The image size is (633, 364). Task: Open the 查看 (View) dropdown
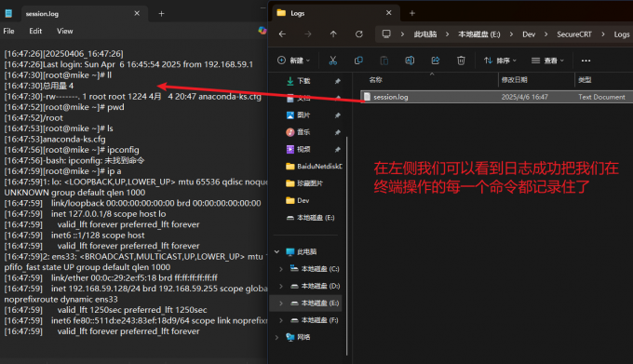point(547,61)
